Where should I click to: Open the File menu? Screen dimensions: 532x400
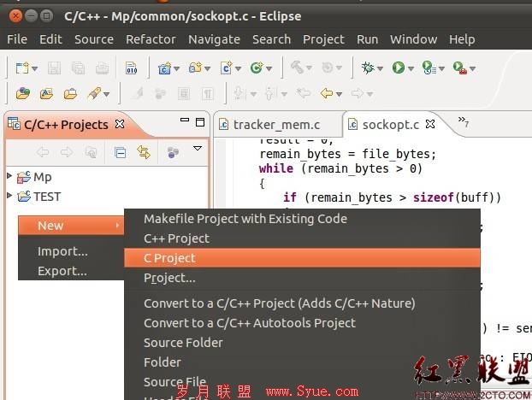pos(17,39)
